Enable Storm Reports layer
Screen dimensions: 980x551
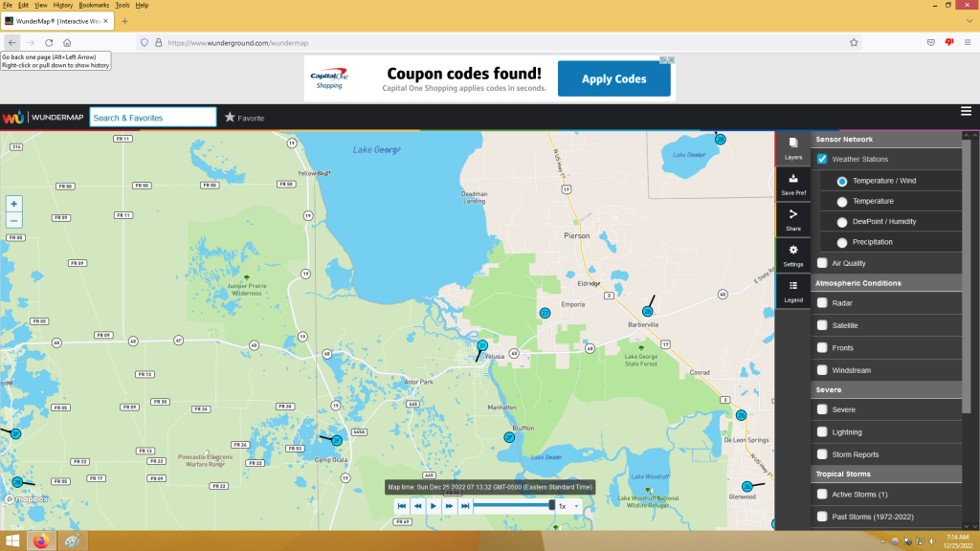822,454
